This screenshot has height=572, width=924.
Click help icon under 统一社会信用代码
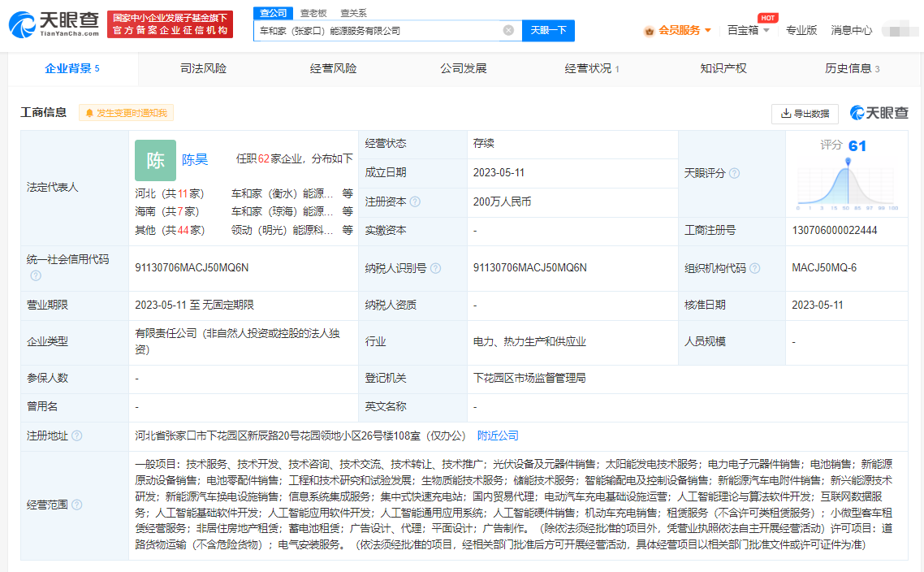pos(36,275)
